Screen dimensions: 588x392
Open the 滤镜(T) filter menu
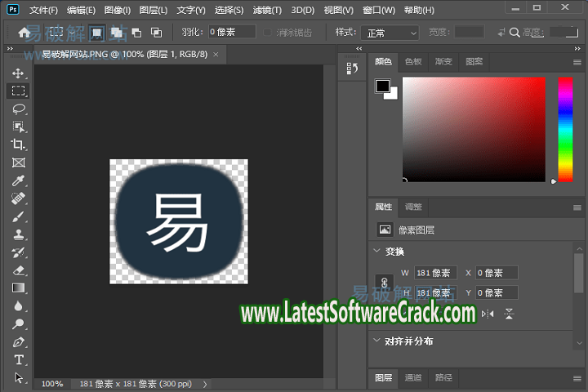tap(266, 11)
